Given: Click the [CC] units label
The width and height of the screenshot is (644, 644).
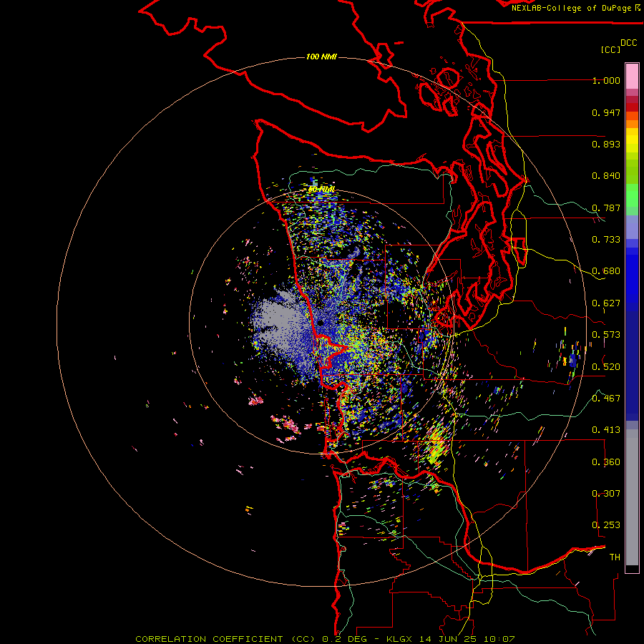Looking at the screenshot, I should pyautogui.click(x=610, y=49).
